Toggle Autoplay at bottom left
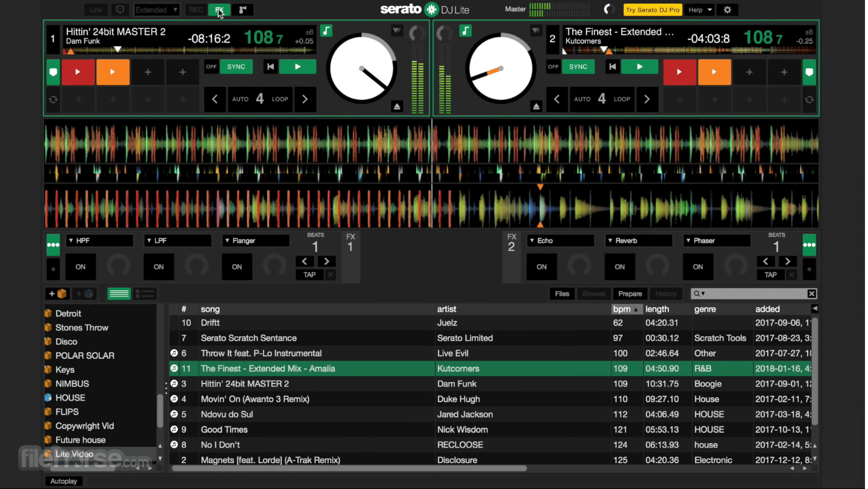868x489 pixels. (x=64, y=481)
